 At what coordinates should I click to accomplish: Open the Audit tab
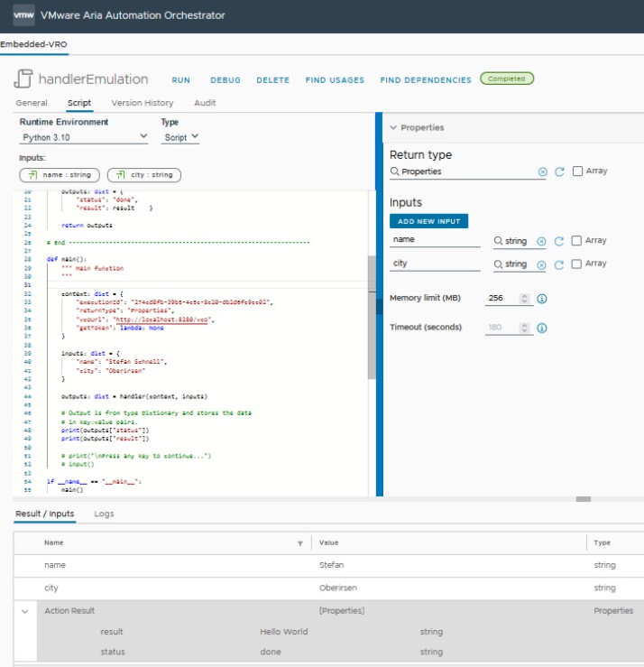(205, 103)
